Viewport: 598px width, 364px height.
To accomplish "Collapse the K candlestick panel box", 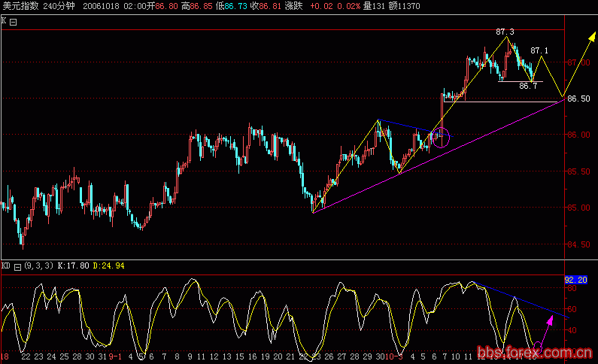I will click(13, 22).
